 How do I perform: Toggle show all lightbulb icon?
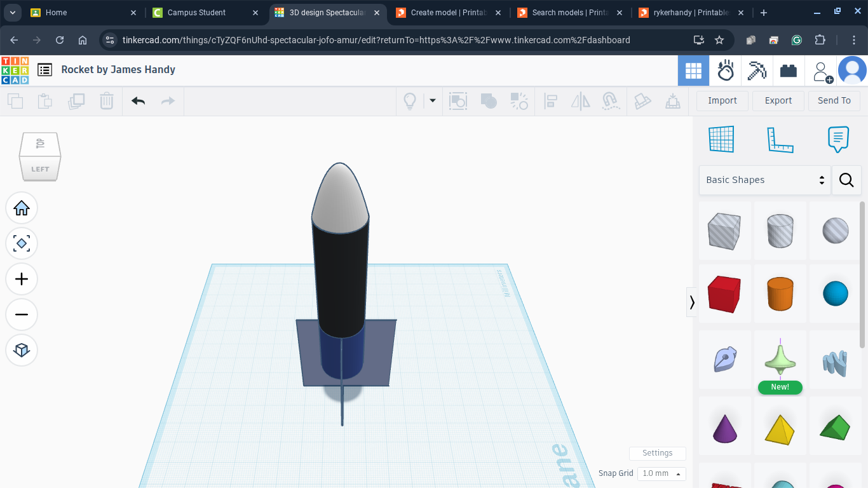[410, 101]
